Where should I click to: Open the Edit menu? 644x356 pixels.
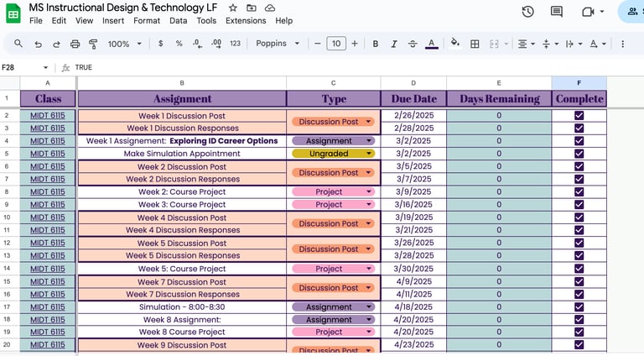[59, 20]
